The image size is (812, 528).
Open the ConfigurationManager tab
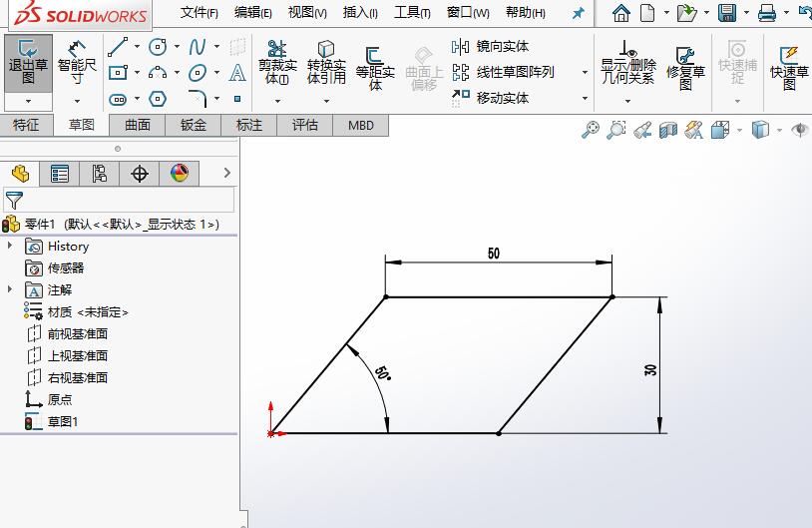coord(100,174)
